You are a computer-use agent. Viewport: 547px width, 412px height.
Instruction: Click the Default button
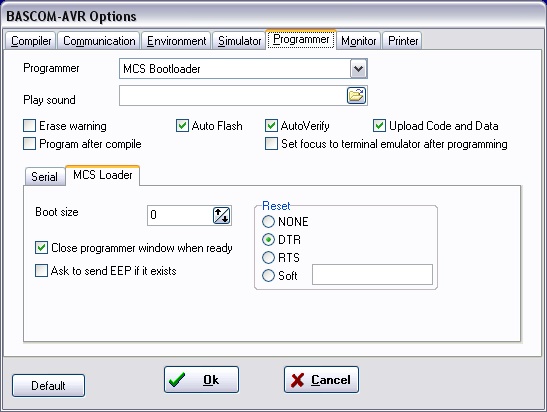coord(48,385)
